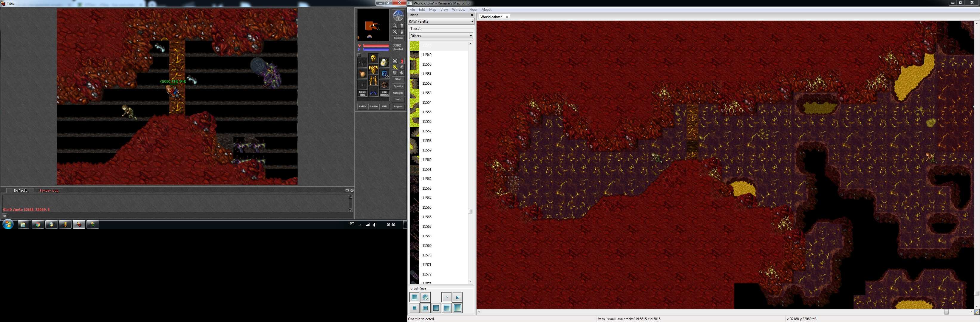Toggle chase opponent running figure

tap(402, 67)
